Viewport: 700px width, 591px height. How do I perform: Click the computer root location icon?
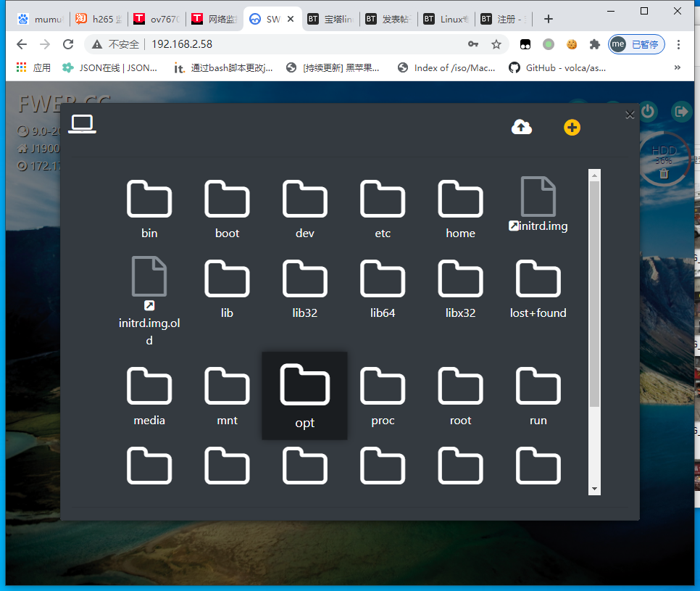pyautogui.click(x=83, y=125)
